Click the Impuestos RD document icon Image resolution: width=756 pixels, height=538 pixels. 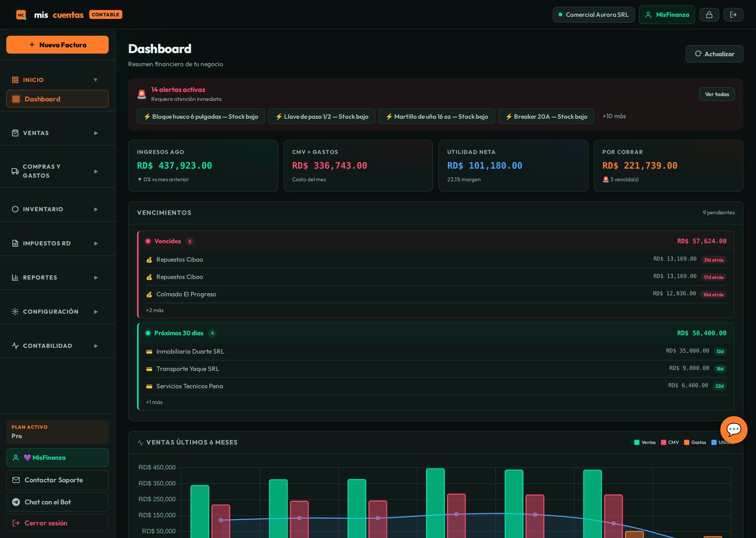coord(15,243)
